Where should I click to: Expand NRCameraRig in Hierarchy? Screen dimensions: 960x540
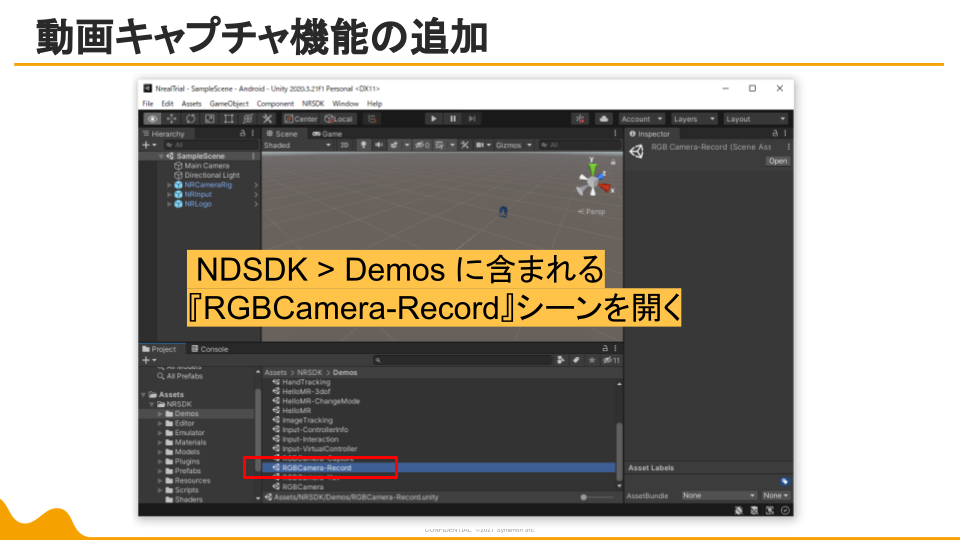[x=170, y=185]
